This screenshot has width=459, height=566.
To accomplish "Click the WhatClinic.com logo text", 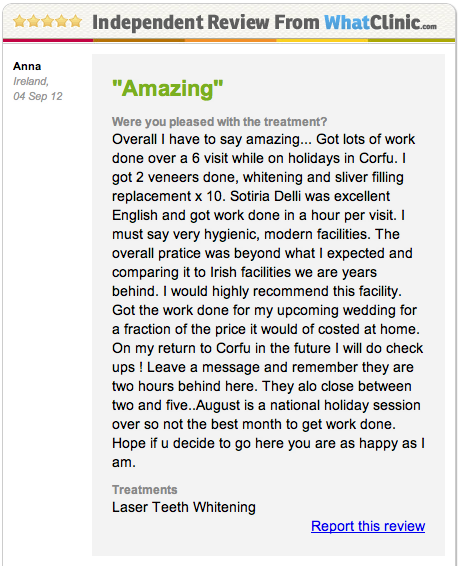I will [x=380, y=22].
